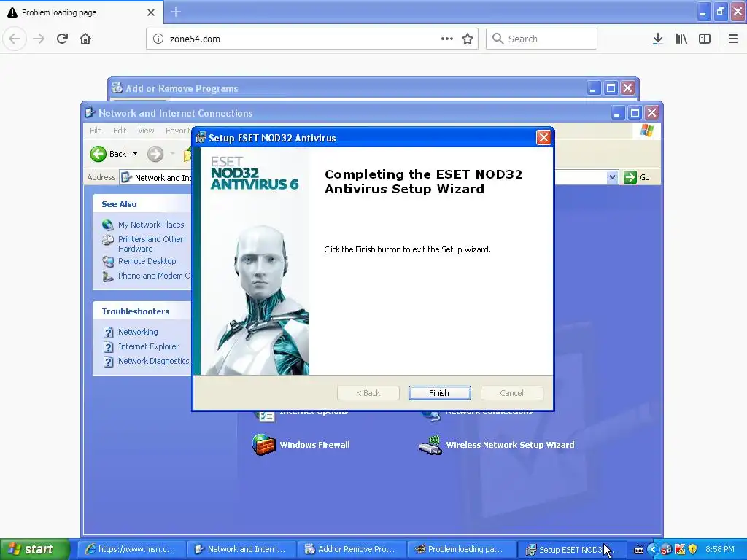
Task: Open the Firefox hamburger menu
Action: pyautogui.click(x=733, y=39)
